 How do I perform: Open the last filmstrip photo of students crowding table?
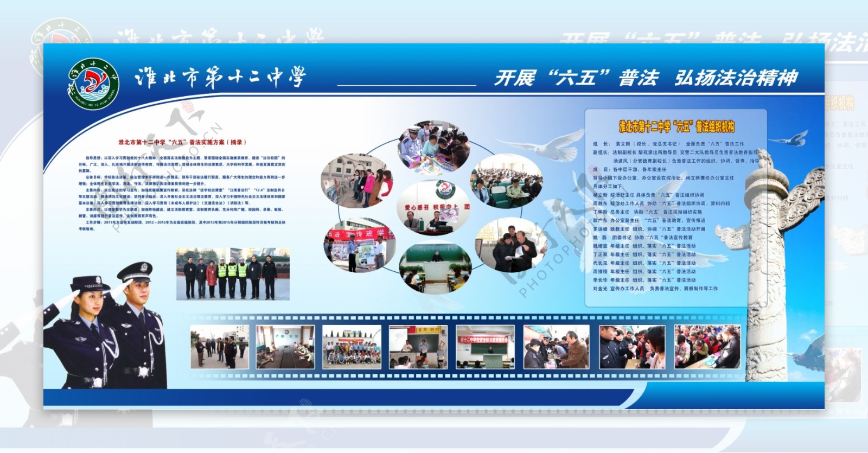pyautogui.click(x=707, y=347)
